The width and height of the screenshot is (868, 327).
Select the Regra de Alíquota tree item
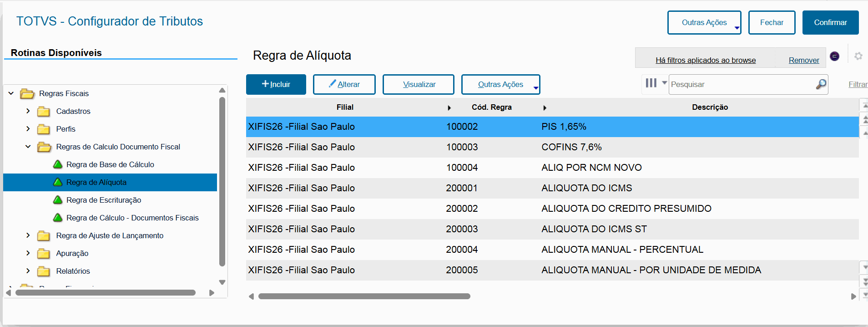tap(96, 182)
